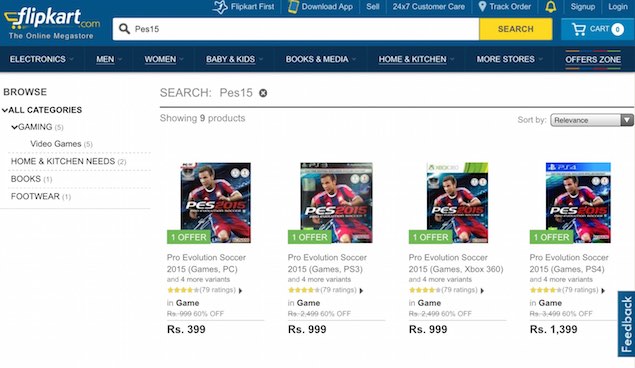Screen dimensions: 635x368
Task: Open the PS4 PES 2015 cover thumbnail
Action: (578, 203)
